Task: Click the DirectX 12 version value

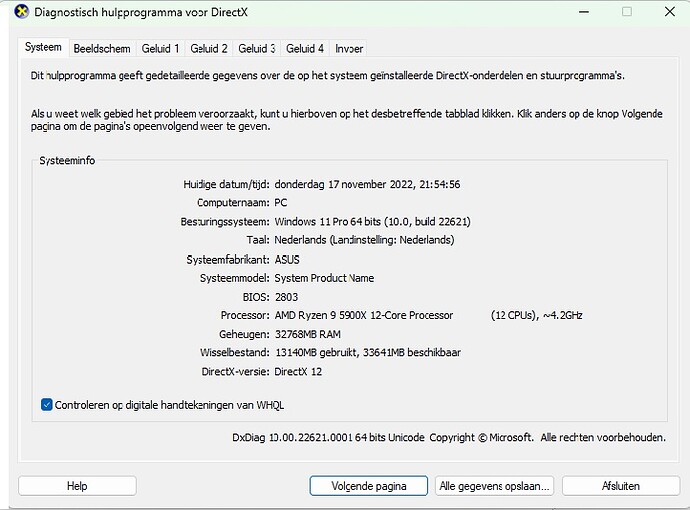Action: tap(298, 372)
